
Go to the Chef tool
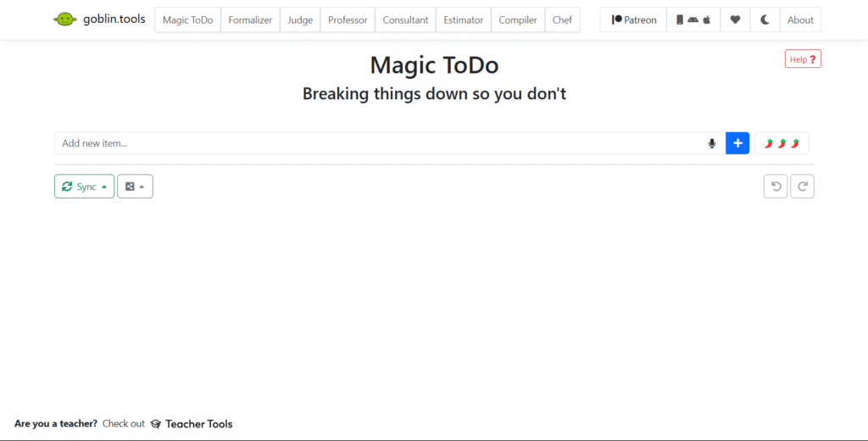562,20
